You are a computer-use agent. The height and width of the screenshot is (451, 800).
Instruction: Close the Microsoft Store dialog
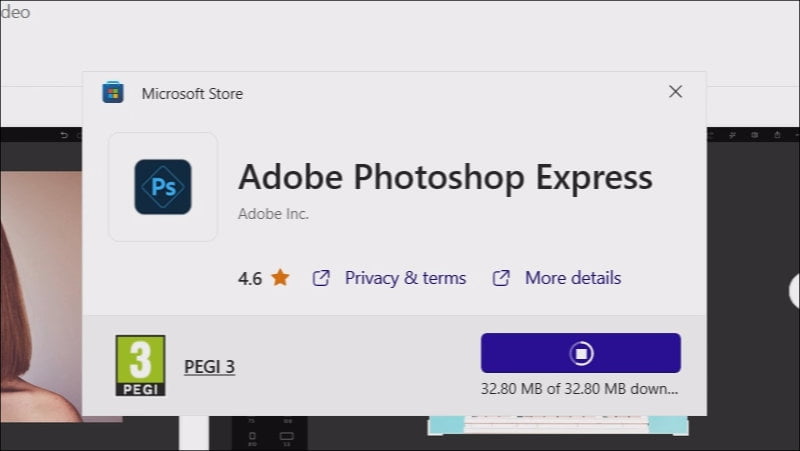pyautogui.click(x=676, y=91)
